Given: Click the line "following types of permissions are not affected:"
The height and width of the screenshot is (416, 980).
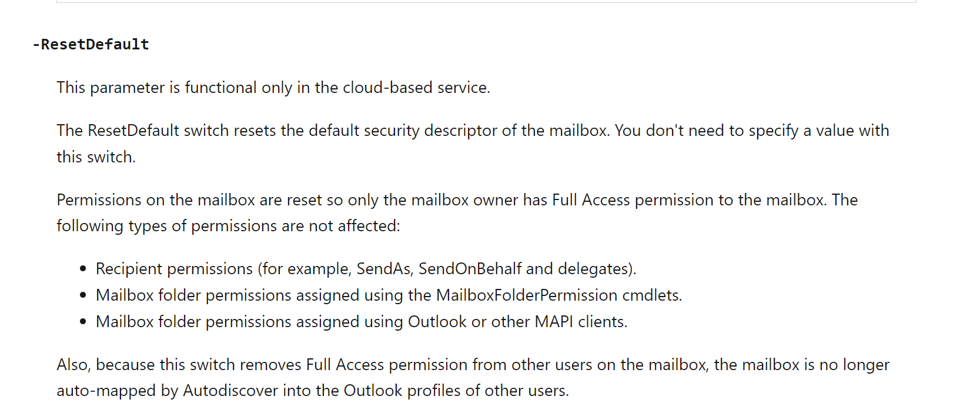Looking at the screenshot, I should tap(228, 226).
